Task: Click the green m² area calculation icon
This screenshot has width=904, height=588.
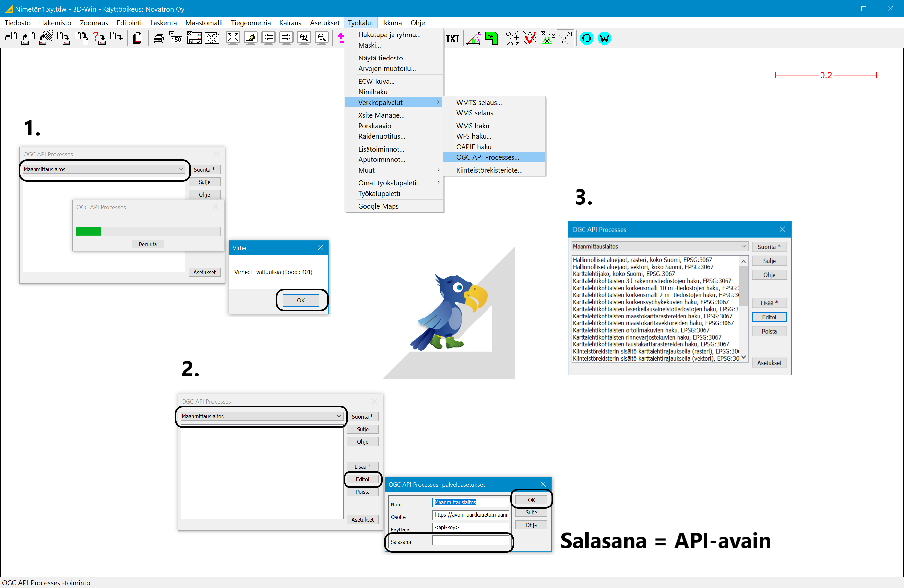Action: pyautogui.click(x=491, y=38)
